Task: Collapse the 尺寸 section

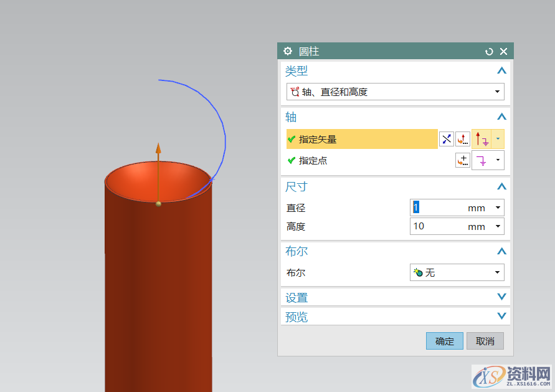Action: click(x=501, y=186)
